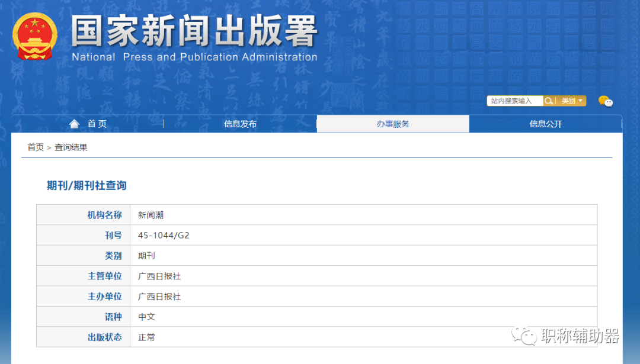Viewport: 640px width, 364px height.
Task: Select the 查询结果 breadcrumb entry
Action: pyautogui.click(x=71, y=147)
